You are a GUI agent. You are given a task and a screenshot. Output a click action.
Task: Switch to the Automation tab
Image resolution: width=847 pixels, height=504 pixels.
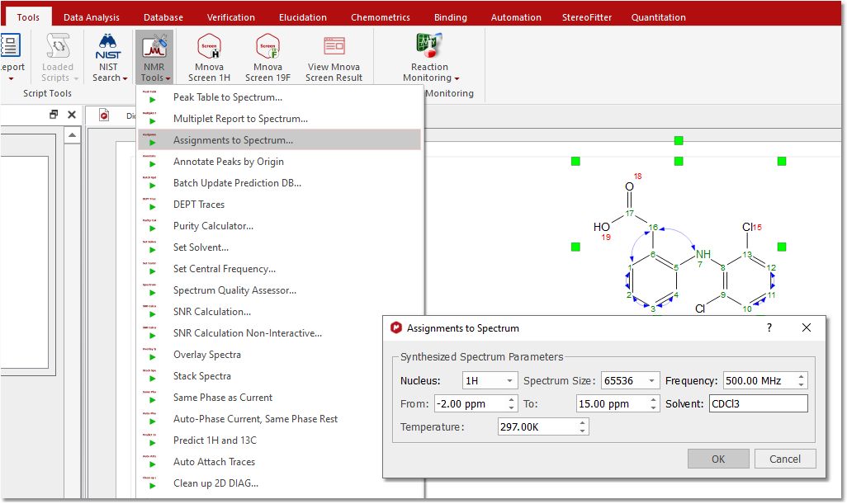click(x=516, y=17)
